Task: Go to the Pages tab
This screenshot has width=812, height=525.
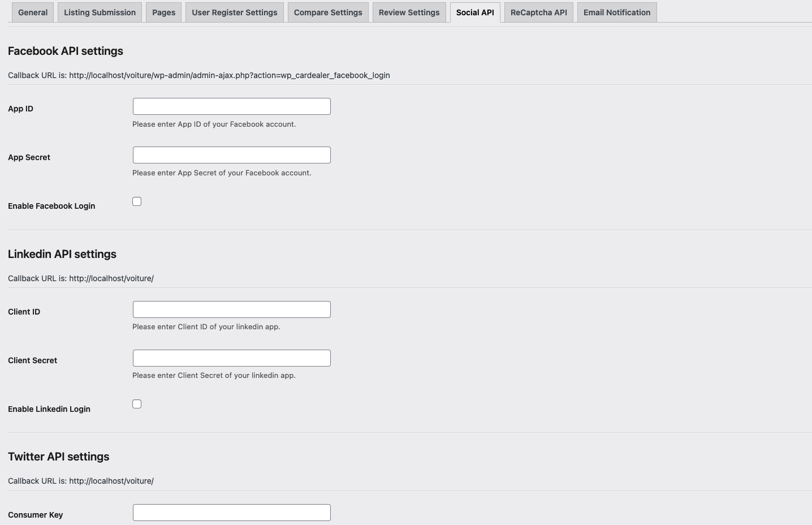Action: click(163, 12)
